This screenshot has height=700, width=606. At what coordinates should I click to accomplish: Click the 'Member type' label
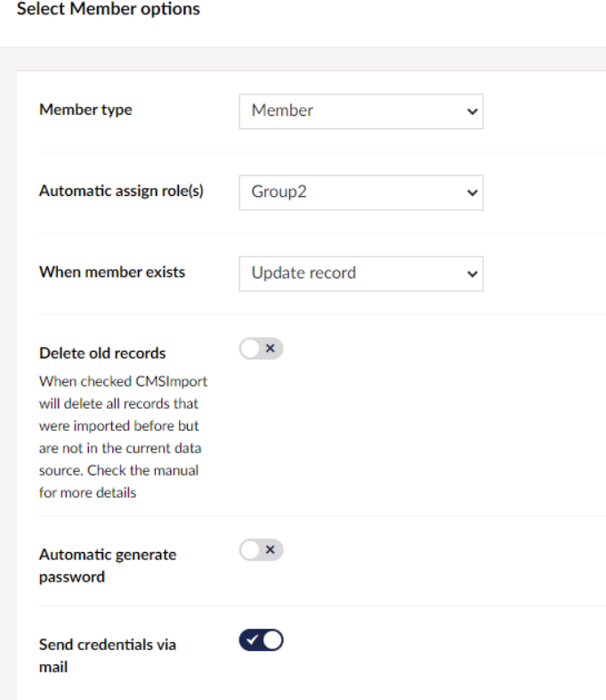(85, 110)
